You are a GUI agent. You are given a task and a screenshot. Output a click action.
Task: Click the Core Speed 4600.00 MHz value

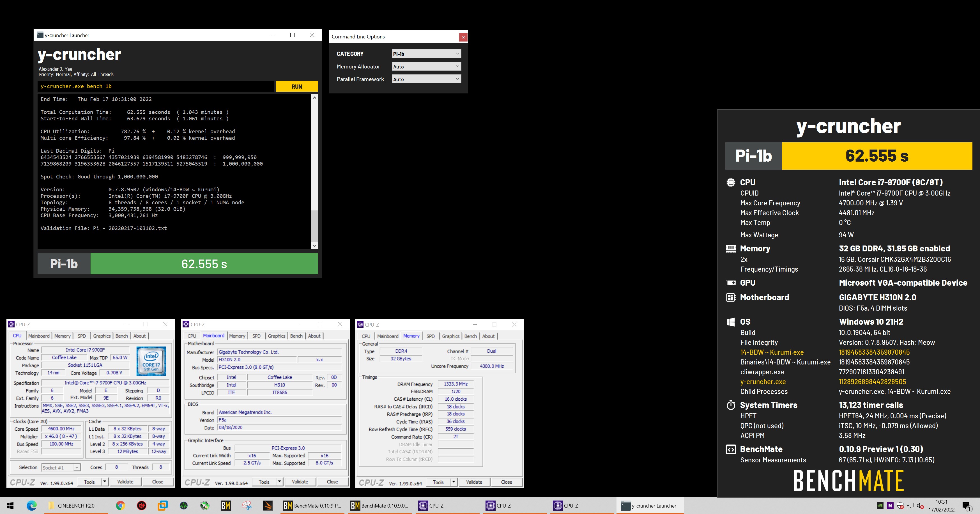61,429
